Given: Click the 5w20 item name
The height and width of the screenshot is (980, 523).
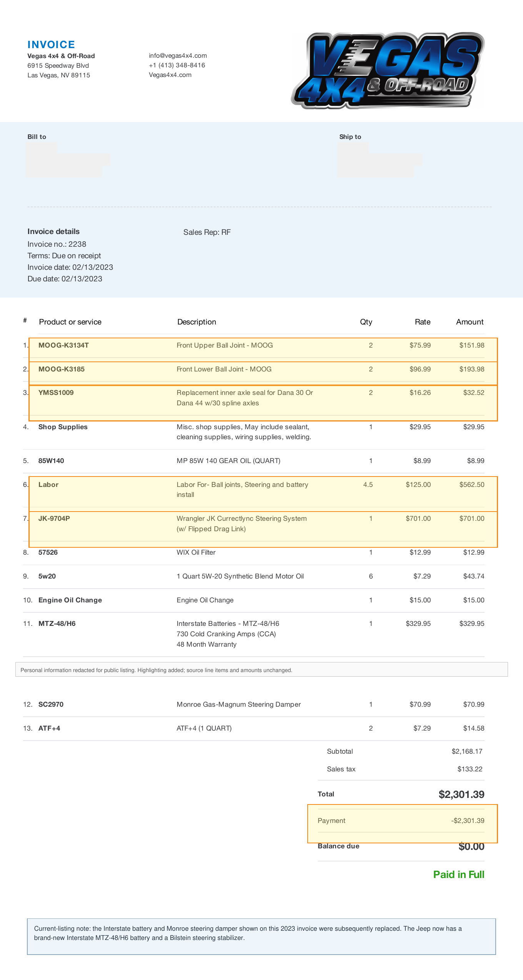Looking at the screenshot, I should click(47, 576).
